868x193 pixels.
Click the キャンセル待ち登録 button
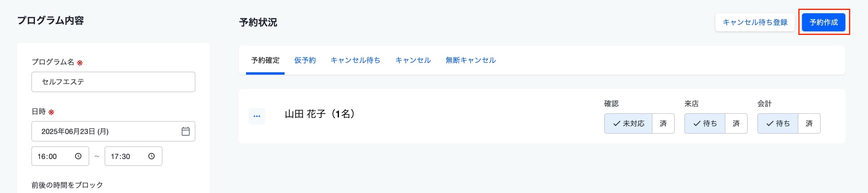point(755,22)
